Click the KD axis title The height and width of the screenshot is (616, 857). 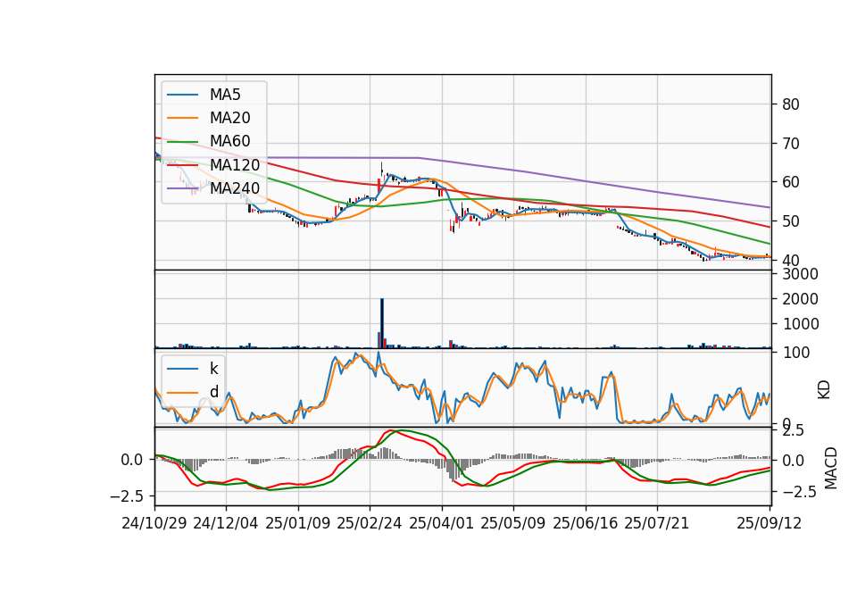point(824,390)
